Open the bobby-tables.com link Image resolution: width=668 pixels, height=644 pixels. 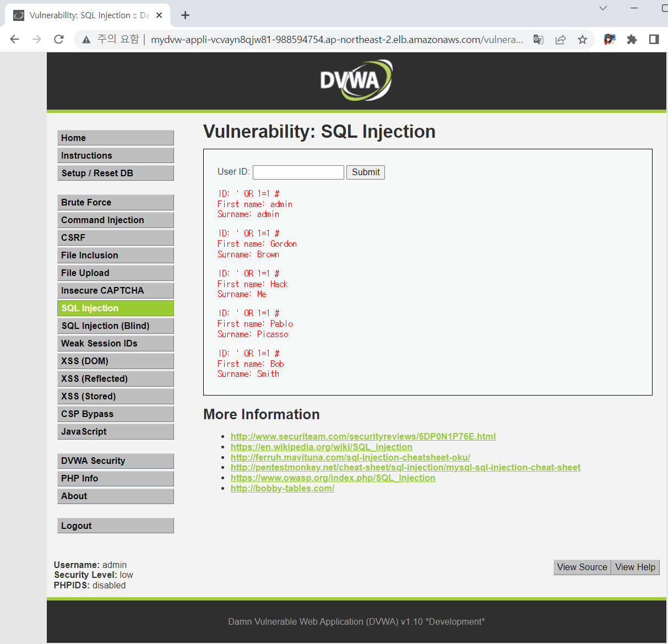point(283,488)
